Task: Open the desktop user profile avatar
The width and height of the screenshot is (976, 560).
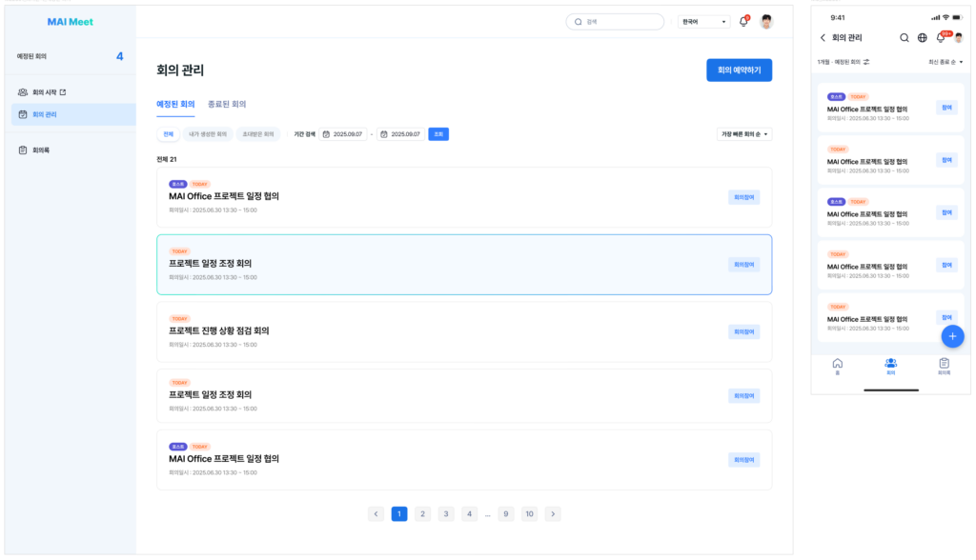Action: point(767,21)
